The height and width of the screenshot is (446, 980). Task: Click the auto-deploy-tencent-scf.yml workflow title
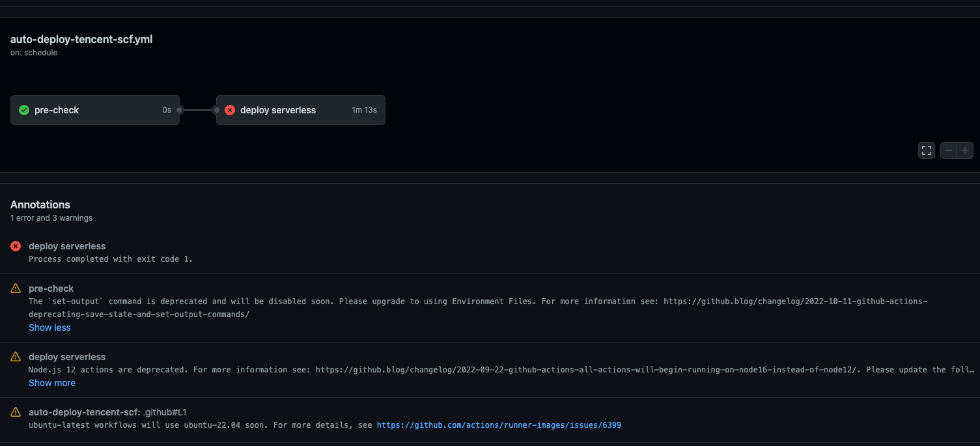[81, 39]
